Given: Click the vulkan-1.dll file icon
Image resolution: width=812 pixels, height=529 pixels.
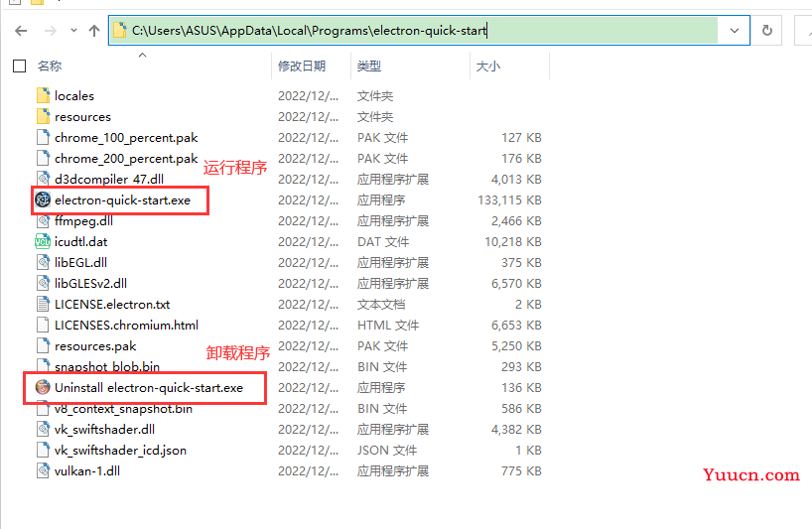Looking at the screenshot, I should click(44, 470).
